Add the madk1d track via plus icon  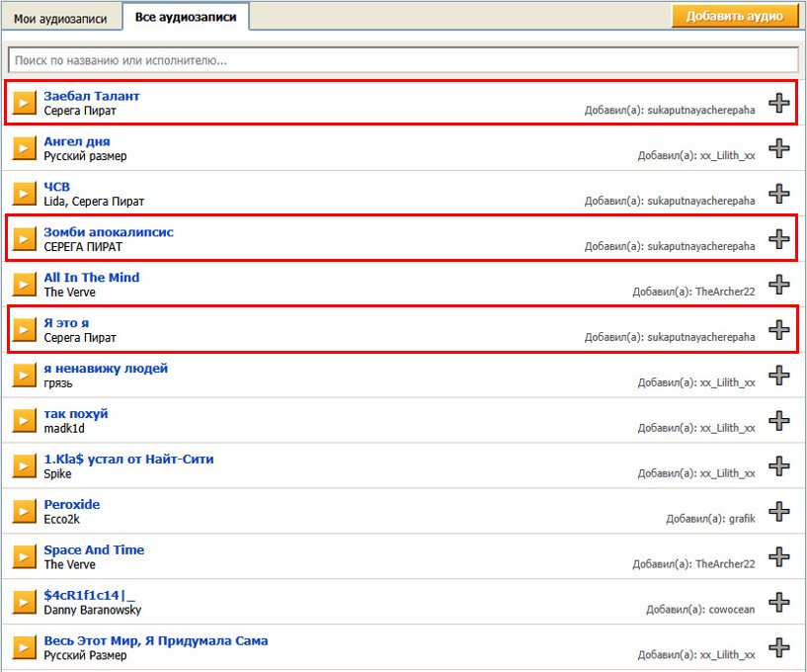(x=779, y=421)
